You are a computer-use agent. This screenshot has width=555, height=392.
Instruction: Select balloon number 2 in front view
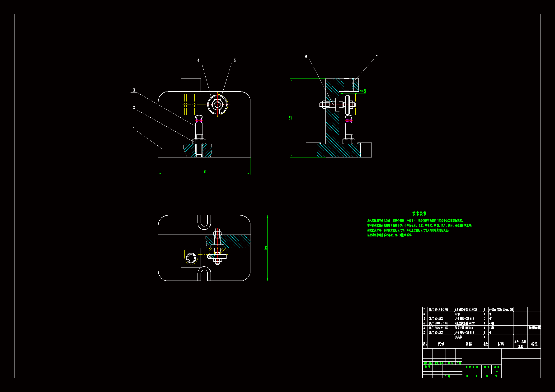click(134, 107)
